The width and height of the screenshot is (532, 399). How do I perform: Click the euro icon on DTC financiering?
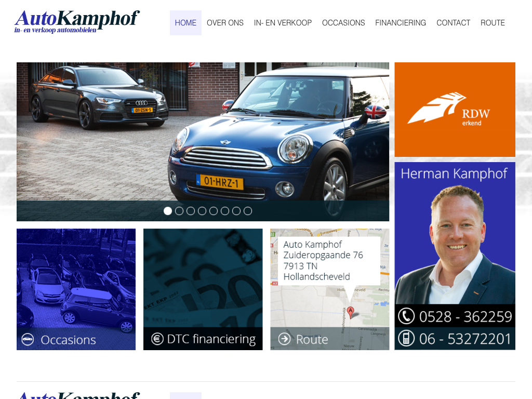pos(157,339)
